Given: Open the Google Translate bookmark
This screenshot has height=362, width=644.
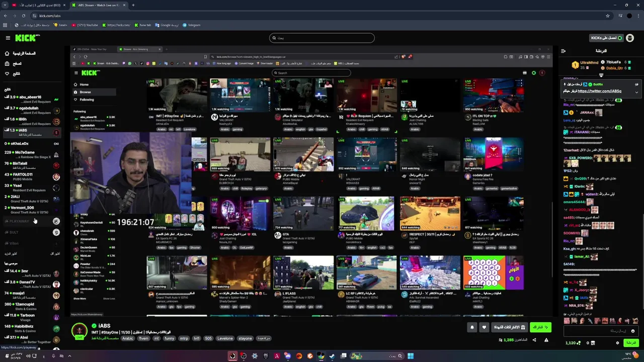Looking at the screenshot, I should coord(167,25).
